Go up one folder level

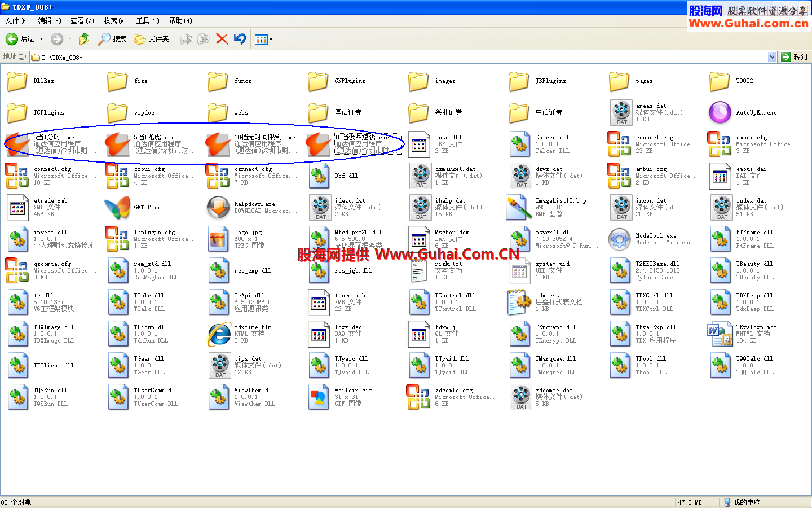pos(84,39)
